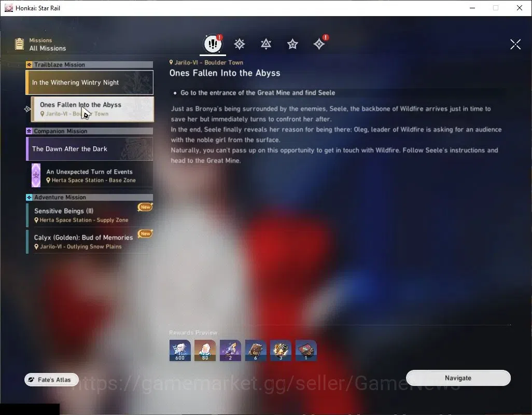Screen dimensions: 532x415
Task: Click the New badge on Sensitive Beings (II)
Action: [145, 207]
